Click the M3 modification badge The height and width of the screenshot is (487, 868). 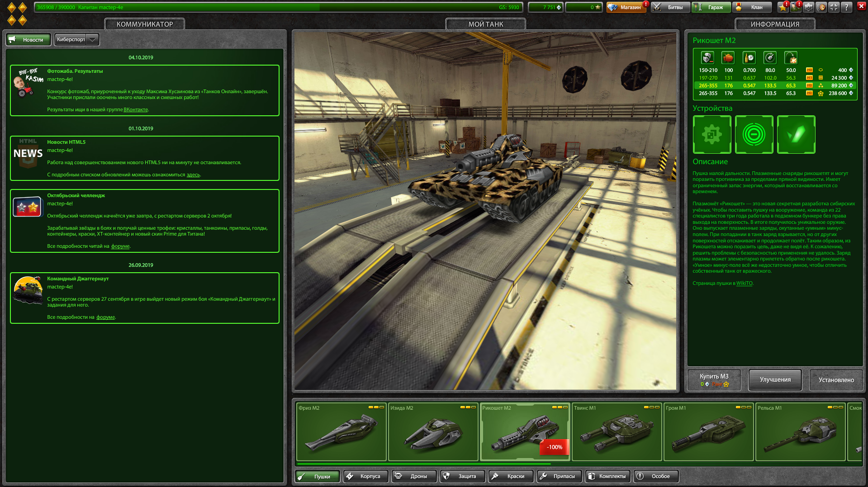pyautogui.click(x=809, y=93)
